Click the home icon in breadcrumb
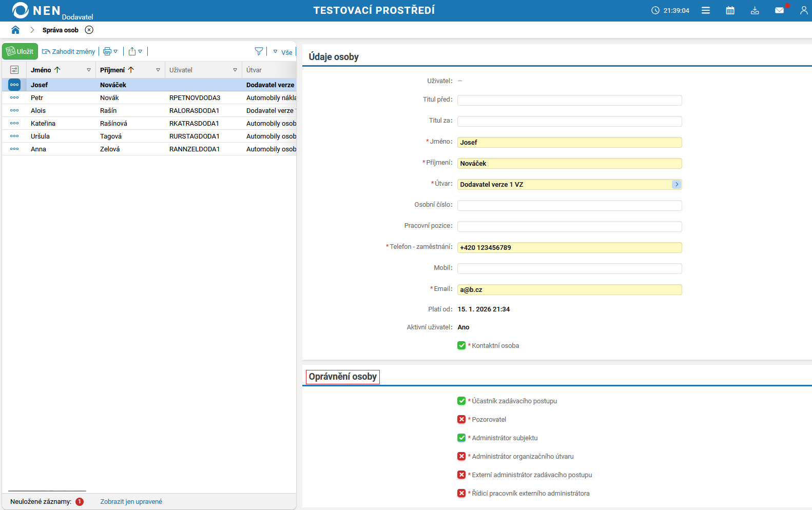812x510 pixels. tap(15, 30)
